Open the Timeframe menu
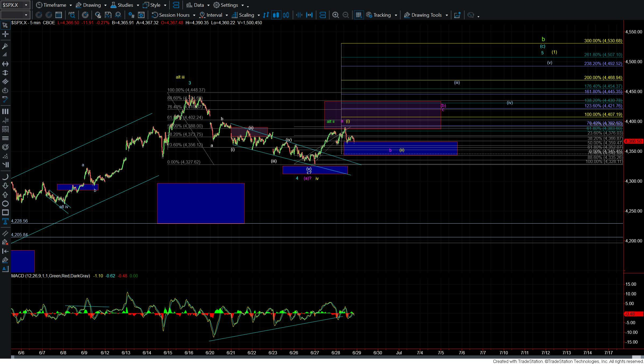Image resolution: width=644 pixels, height=364 pixels. pos(54,5)
